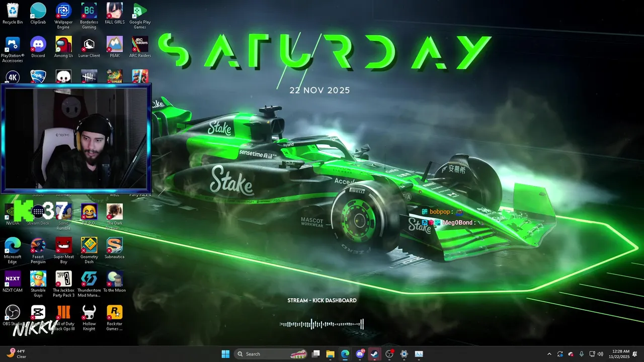Open Wallpaper Engine shortcut

pyautogui.click(x=63, y=16)
